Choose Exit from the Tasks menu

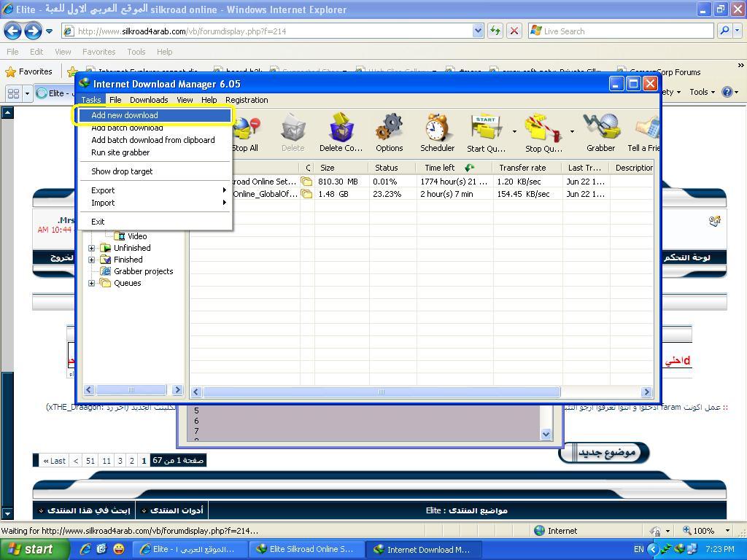pos(155,222)
